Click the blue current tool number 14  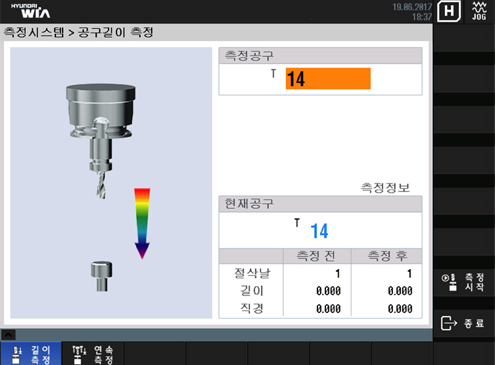(x=319, y=231)
